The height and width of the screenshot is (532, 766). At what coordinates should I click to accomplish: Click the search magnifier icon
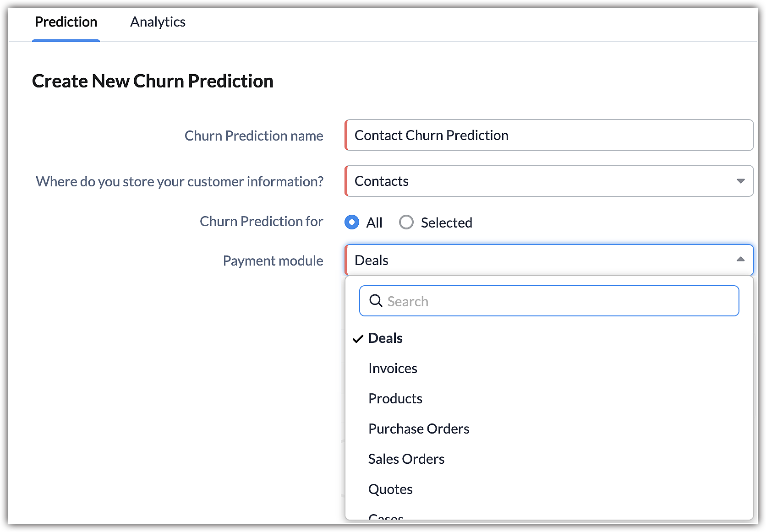coord(376,301)
